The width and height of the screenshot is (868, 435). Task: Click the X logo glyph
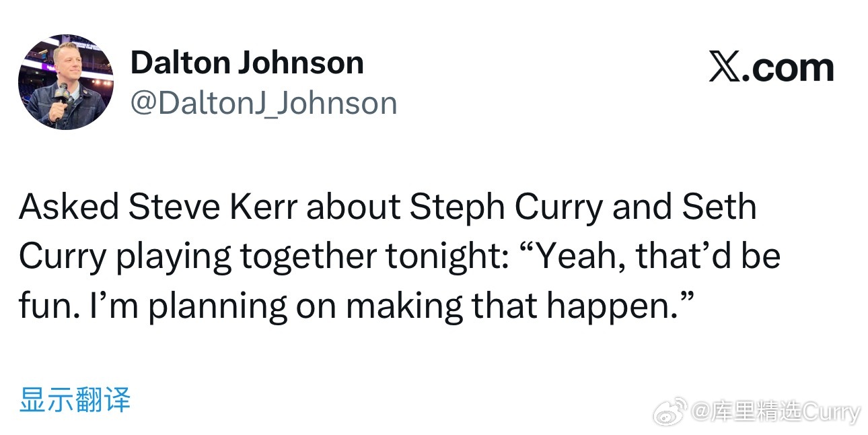(723, 68)
